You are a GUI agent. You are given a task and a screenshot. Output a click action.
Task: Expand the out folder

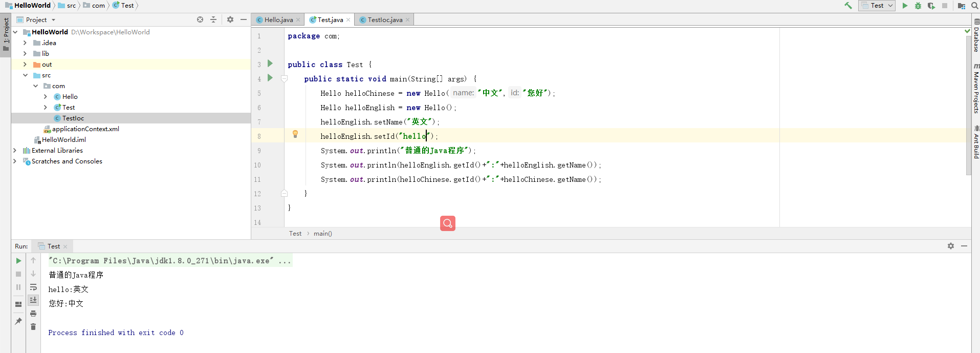(25, 64)
